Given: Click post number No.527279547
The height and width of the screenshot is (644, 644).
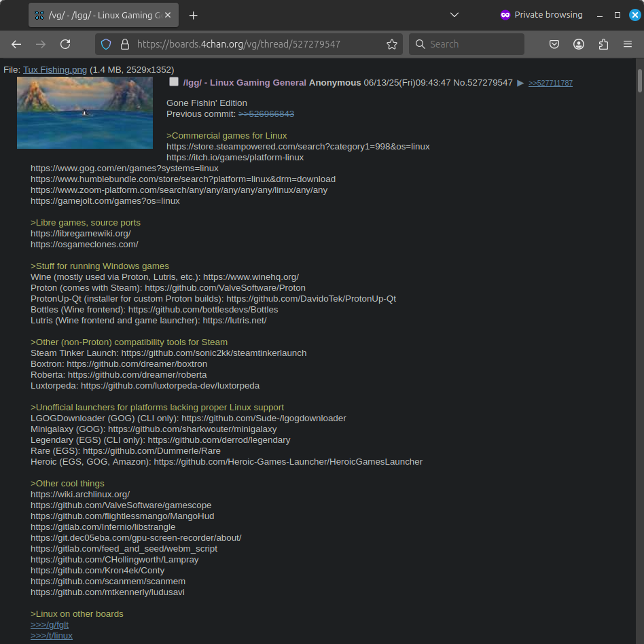Looking at the screenshot, I should coord(482,83).
